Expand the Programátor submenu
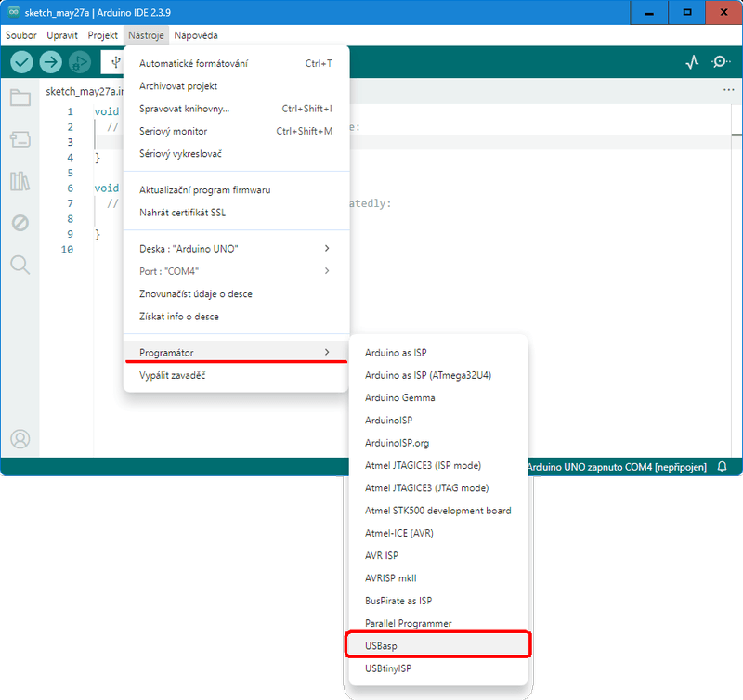Viewport: 743px width, 700px height. (236, 353)
